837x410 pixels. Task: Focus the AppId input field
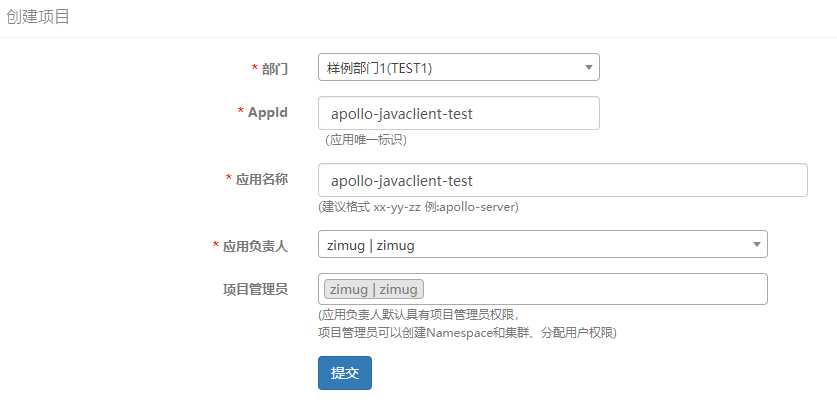(x=458, y=114)
